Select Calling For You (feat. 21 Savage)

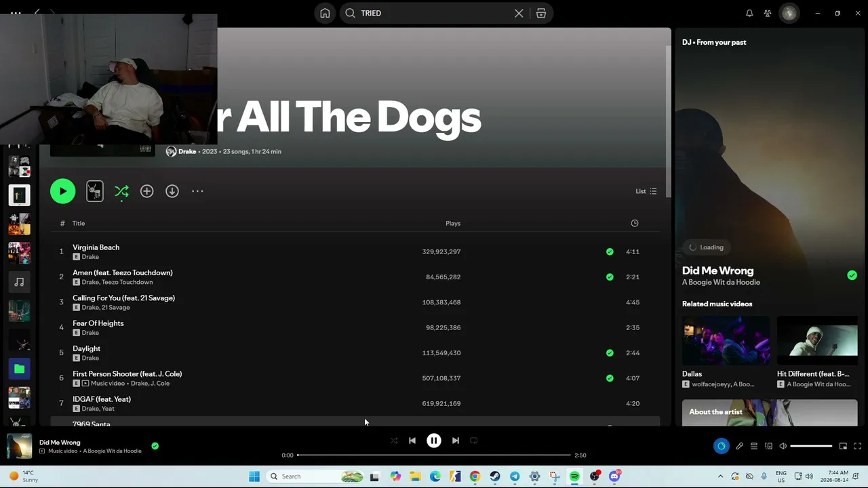pyautogui.click(x=123, y=298)
